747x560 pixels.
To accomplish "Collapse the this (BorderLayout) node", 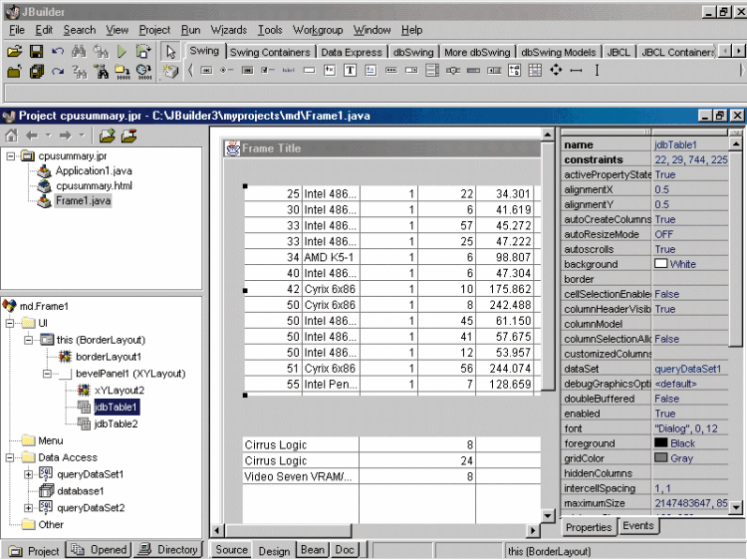I will tap(29, 340).
